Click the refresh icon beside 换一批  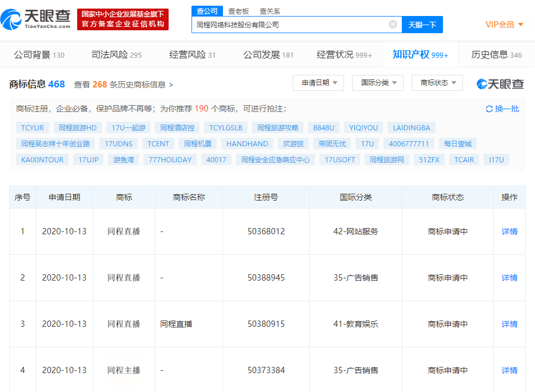click(x=489, y=109)
